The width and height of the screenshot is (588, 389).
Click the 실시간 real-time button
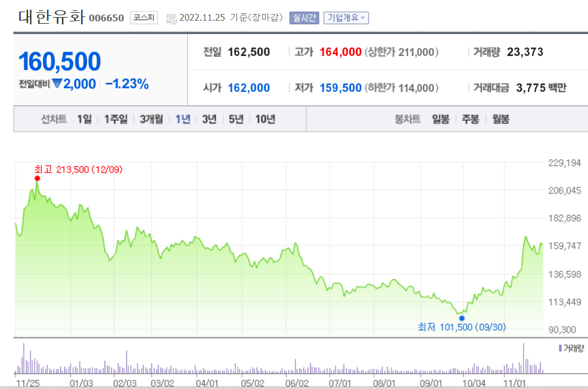(x=304, y=18)
